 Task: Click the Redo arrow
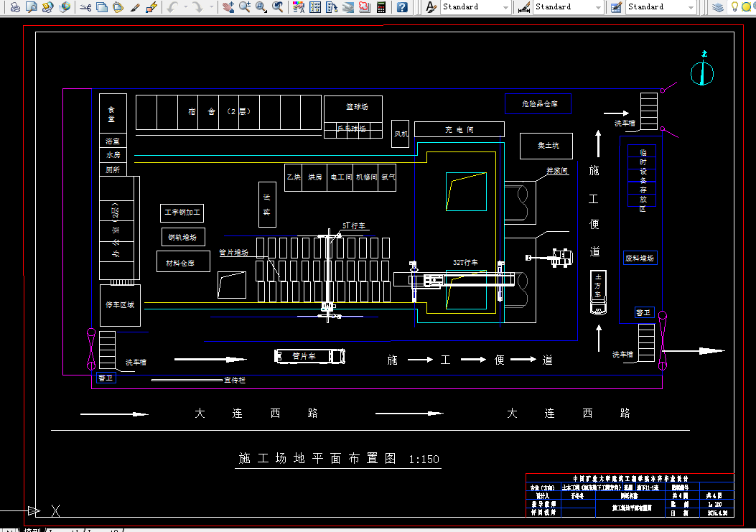[197, 6]
